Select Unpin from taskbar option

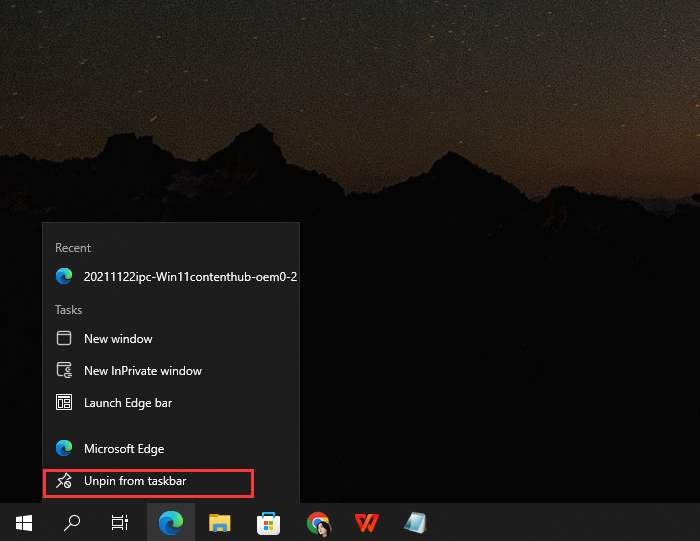pyautogui.click(x=135, y=482)
